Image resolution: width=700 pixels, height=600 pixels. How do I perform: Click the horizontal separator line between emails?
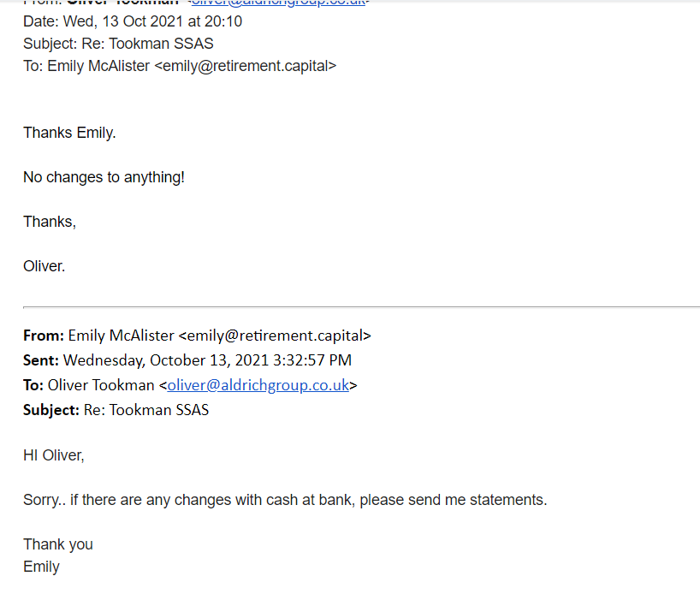[362, 307]
